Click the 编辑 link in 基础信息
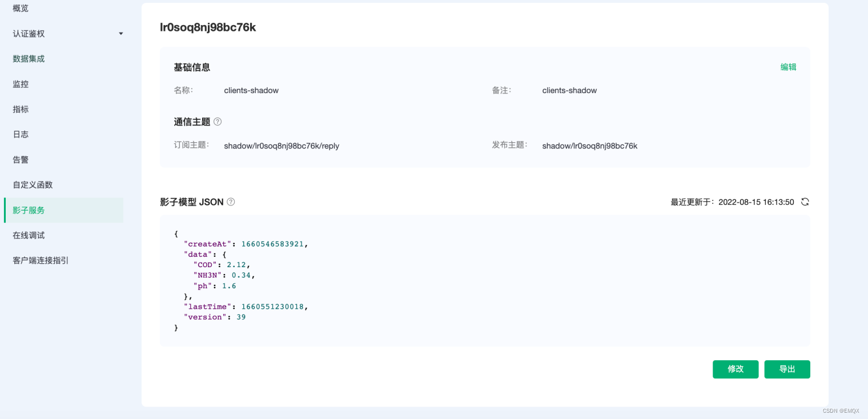This screenshot has width=868, height=419. click(788, 67)
